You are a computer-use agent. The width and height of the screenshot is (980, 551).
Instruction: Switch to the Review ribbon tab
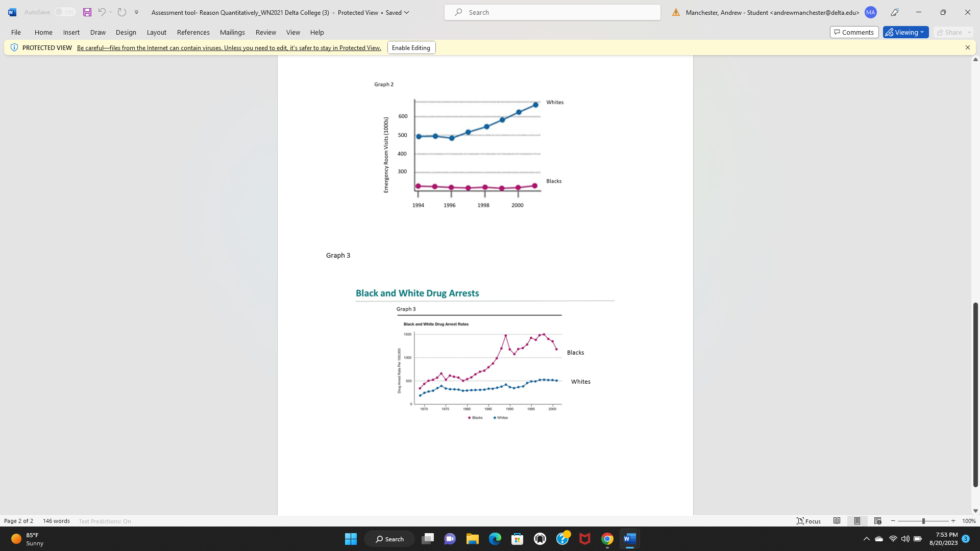pyautogui.click(x=265, y=32)
